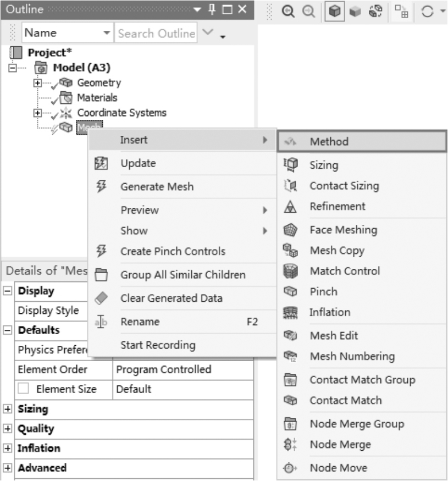Click the Inflation icon in the submenu
The height and width of the screenshot is (481, 448).
(289, 312)
